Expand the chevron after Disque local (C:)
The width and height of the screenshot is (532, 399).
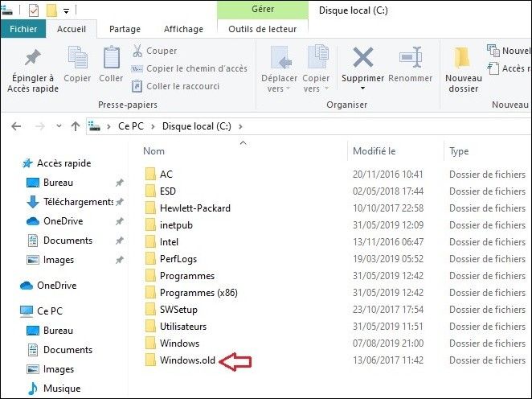[x=240, y=126]
